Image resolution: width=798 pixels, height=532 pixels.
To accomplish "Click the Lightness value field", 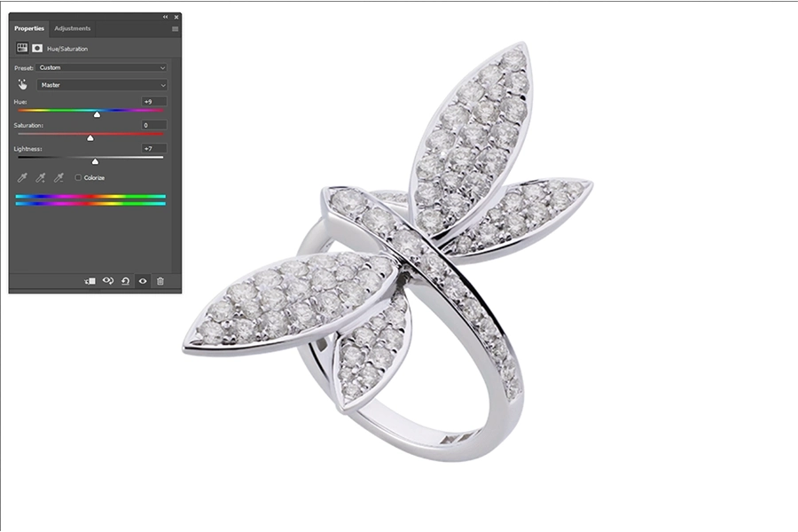I will pos(154,148).
